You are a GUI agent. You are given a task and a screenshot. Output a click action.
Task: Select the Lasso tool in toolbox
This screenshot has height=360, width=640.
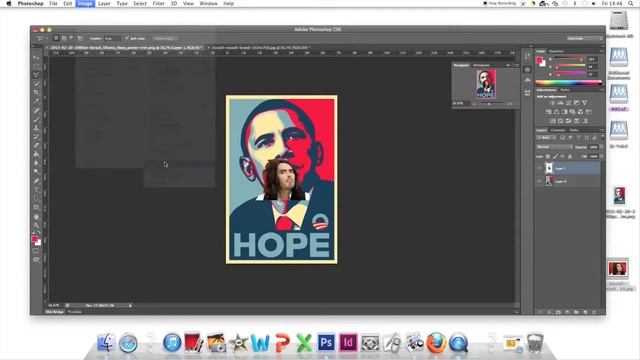tap(36, 75)
